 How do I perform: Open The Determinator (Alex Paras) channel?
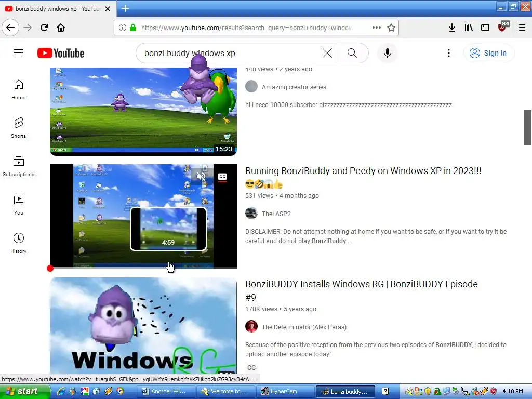point(304,327)
